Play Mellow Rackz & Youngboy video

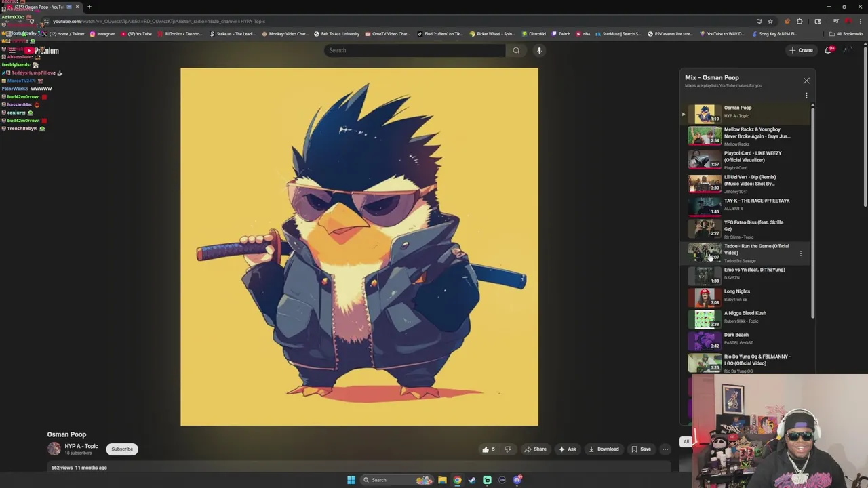pos(746,136)
